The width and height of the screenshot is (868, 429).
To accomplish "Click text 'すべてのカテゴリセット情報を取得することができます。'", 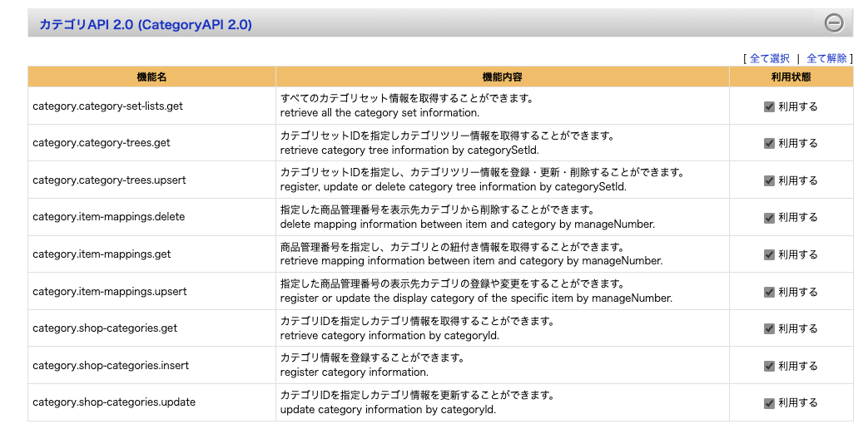I will coord(407,99).
